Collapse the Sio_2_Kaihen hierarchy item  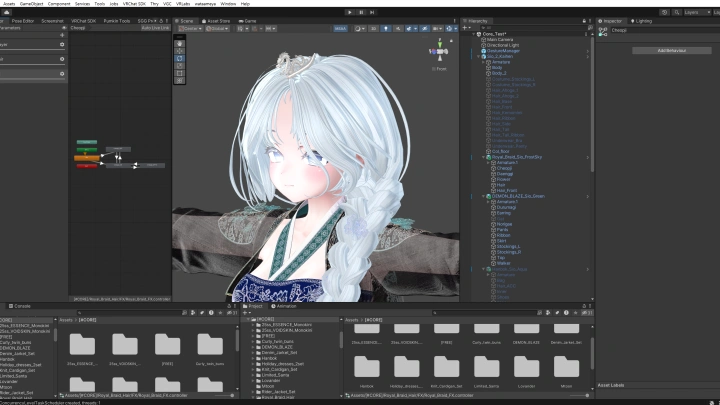pos(478,56)
